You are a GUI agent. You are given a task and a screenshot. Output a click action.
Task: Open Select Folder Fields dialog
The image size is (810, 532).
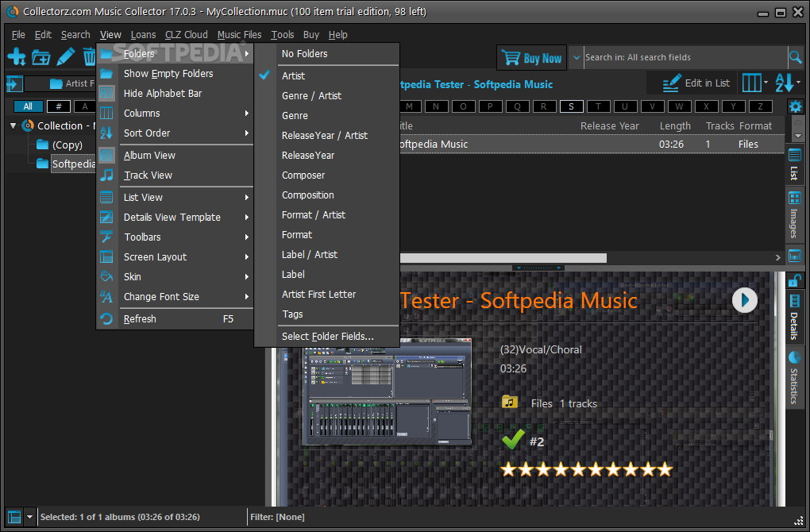(x=327, y=337)
